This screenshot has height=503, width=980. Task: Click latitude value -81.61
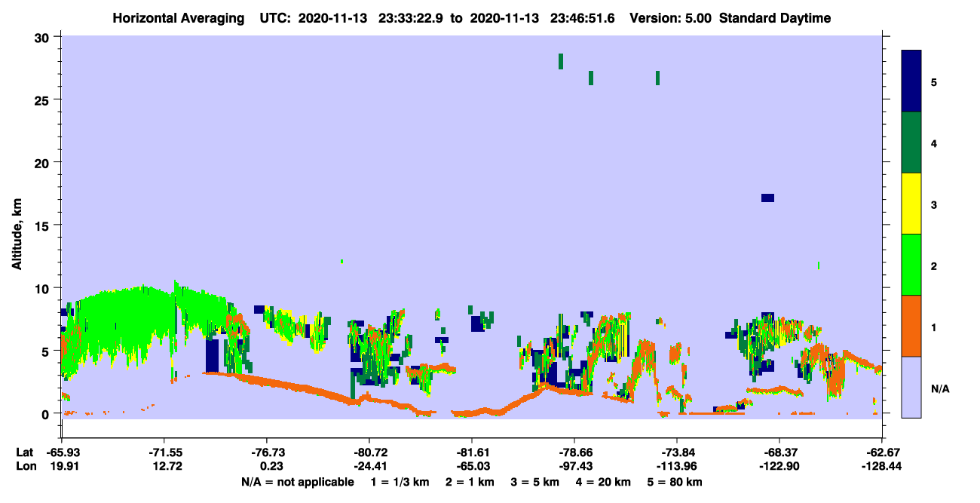pos(472,452)
